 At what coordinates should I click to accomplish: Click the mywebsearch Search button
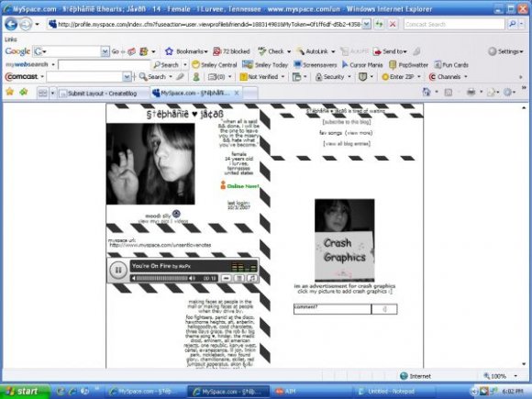pyautogui.click(x=166, y=64)
